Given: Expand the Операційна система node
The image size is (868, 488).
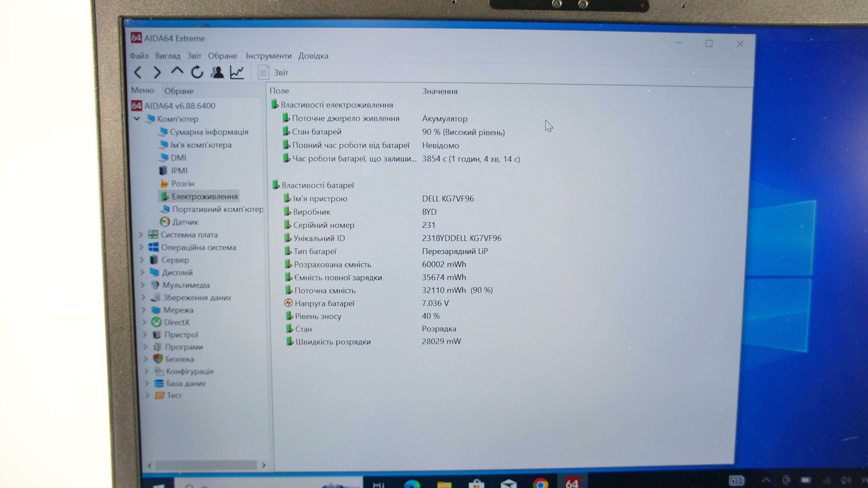Looking at the screenshot, I should tap(142, 247).
